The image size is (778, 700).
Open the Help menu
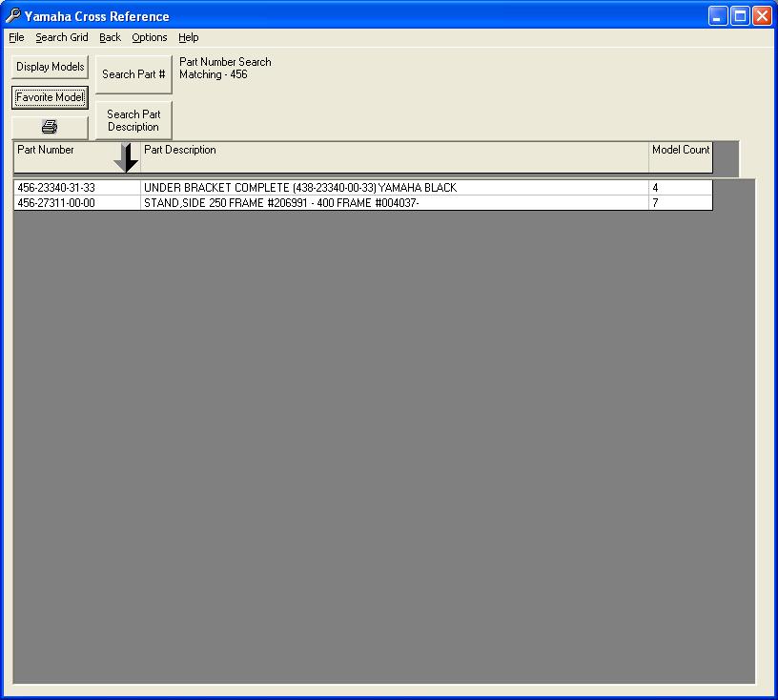coord(188,37)
